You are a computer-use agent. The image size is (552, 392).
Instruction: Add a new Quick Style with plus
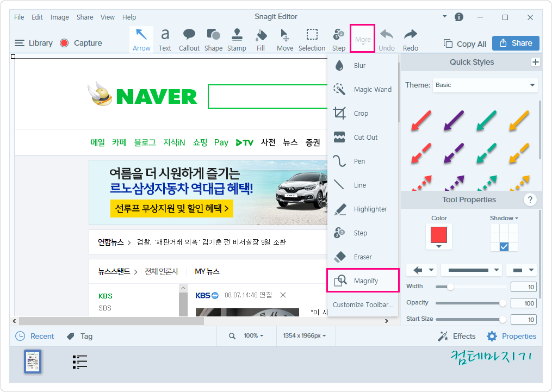coord(536,62)
